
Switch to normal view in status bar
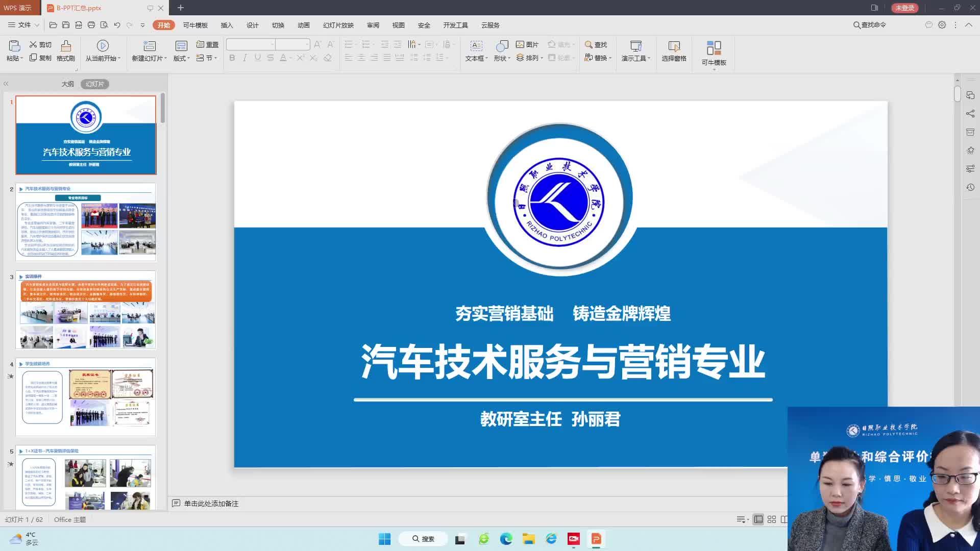tap(758, 519)
